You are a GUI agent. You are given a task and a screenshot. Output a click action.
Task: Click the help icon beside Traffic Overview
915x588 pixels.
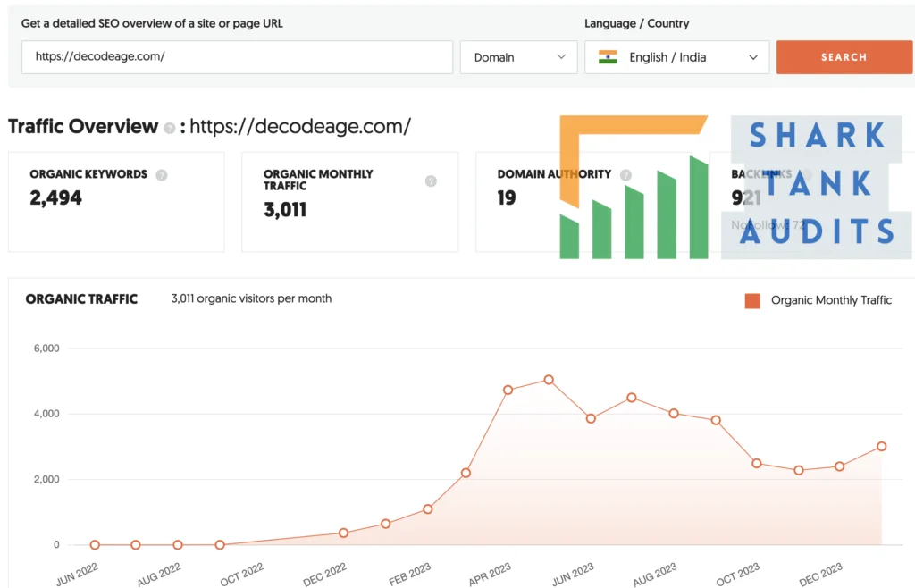pos(169,128)
